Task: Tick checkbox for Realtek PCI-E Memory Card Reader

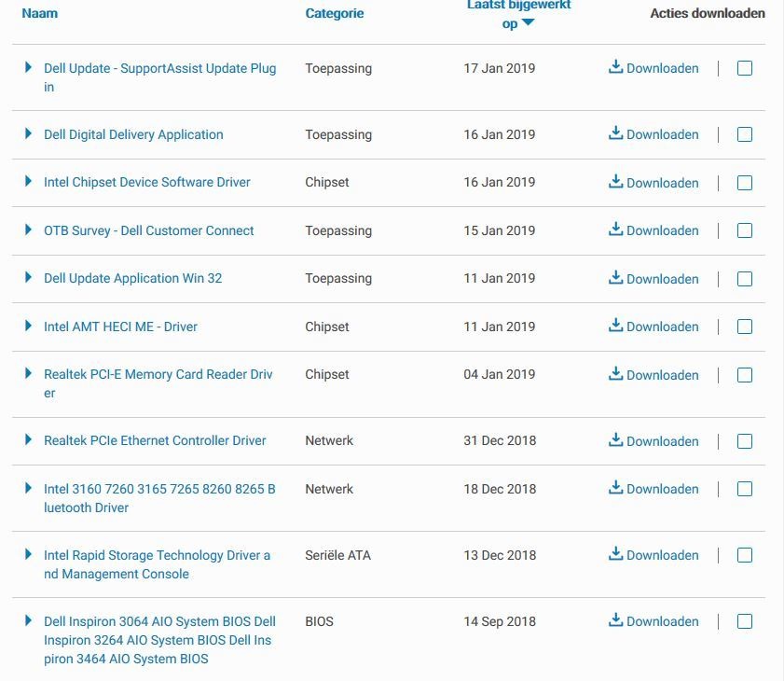Action: click(745, 375)
